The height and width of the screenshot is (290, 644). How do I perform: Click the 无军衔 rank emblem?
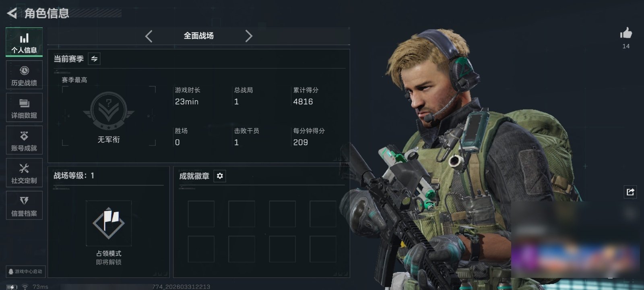[109, 111]
